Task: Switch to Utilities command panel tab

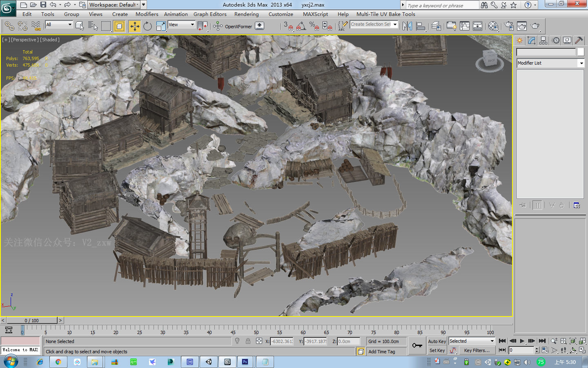Action: (579, 40)
